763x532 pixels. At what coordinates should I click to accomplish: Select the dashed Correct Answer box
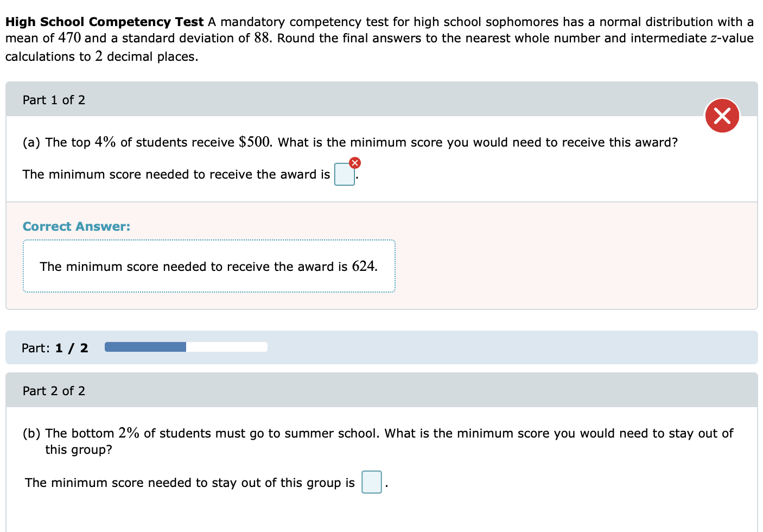(x=209, y=266)
